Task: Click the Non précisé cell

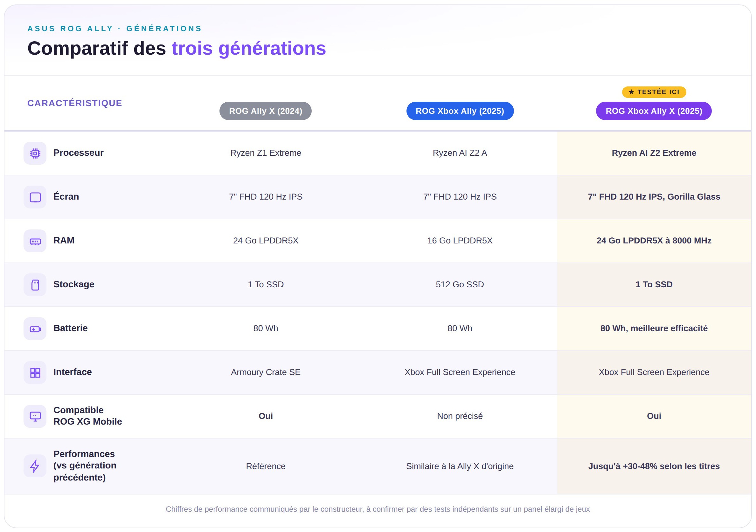Action: coord(460,416)
